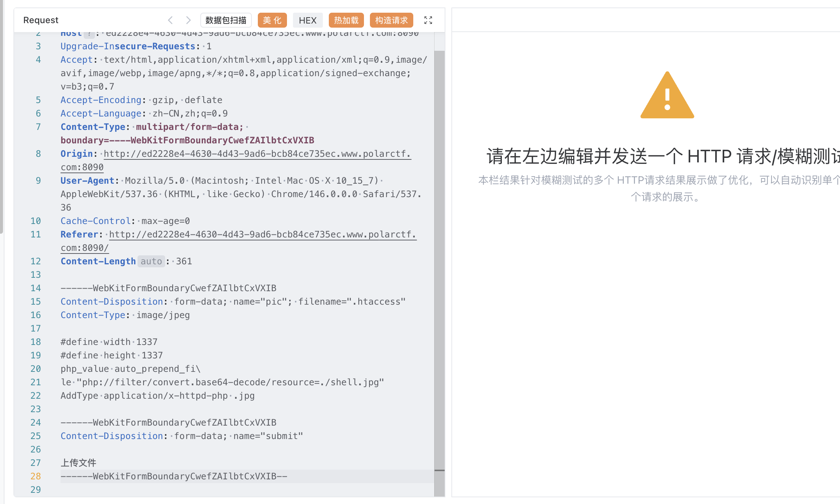Click the Content-Length value 361
Image resolution: width=840 pixels, height=504 pixels.
coord(184,261)
